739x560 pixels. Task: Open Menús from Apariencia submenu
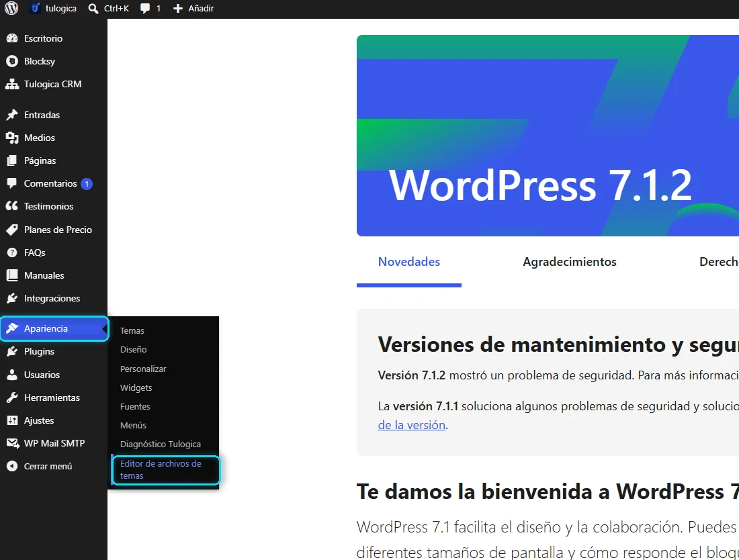[x=133, y=425]
